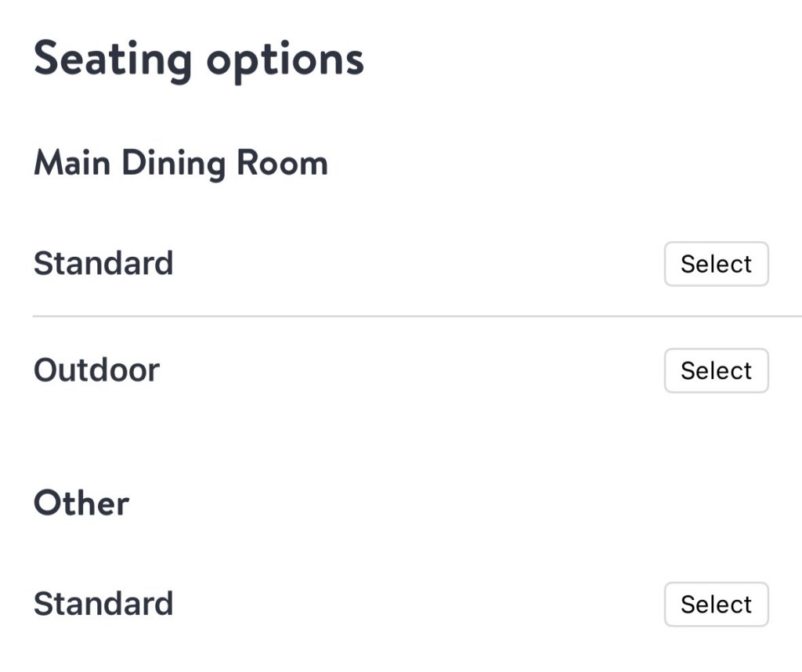Select Standard seating under Other section
The height and width of the screenshot is (672, 802).
point(716,604)
